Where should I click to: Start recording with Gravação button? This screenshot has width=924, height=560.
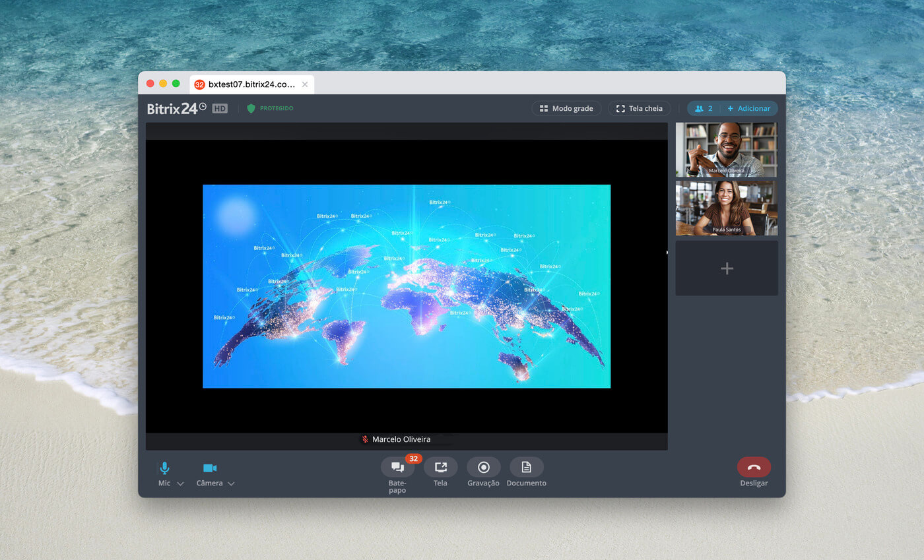point(483,467)
